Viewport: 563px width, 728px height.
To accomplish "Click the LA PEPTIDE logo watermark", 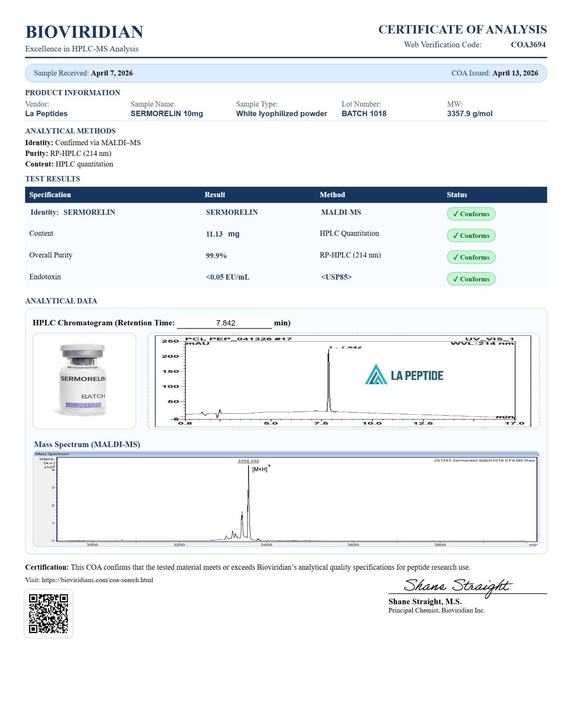I will pos(404,375).
